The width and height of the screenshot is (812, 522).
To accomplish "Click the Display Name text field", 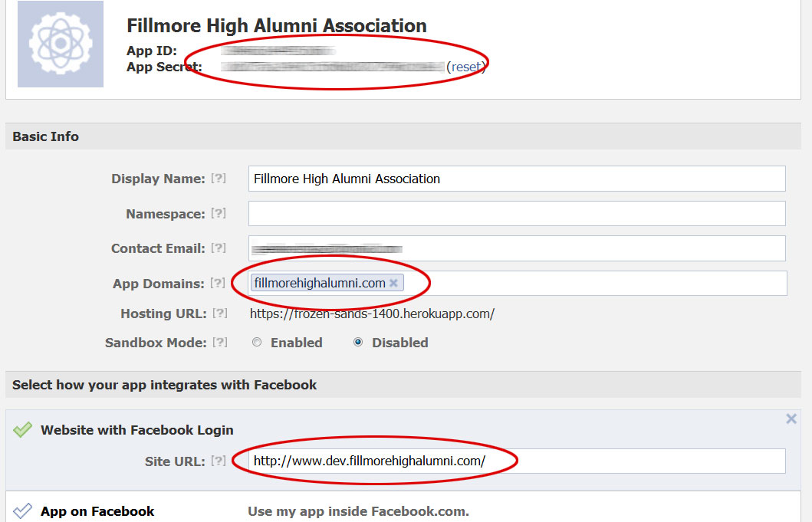I will pos(518,179).
